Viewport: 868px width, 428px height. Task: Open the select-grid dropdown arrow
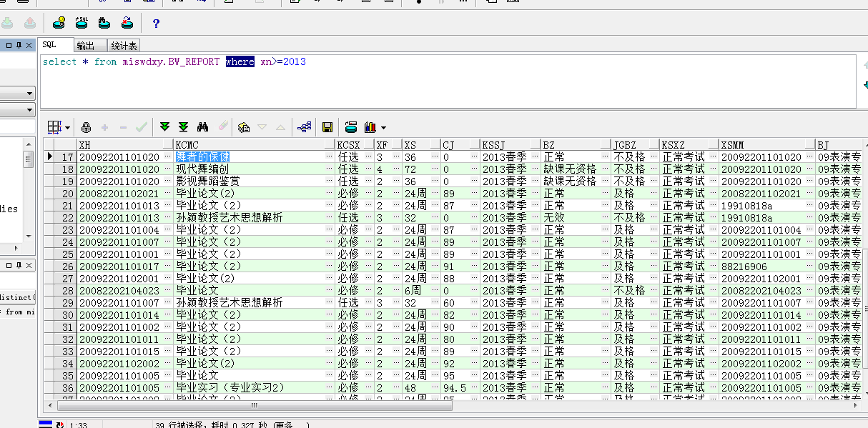point(67,128)
